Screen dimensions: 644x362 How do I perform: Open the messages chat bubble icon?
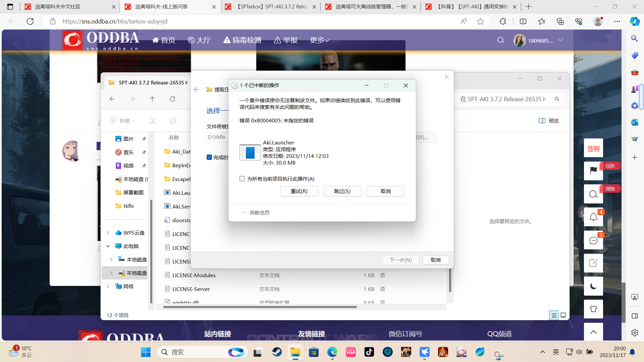(593, 240)
